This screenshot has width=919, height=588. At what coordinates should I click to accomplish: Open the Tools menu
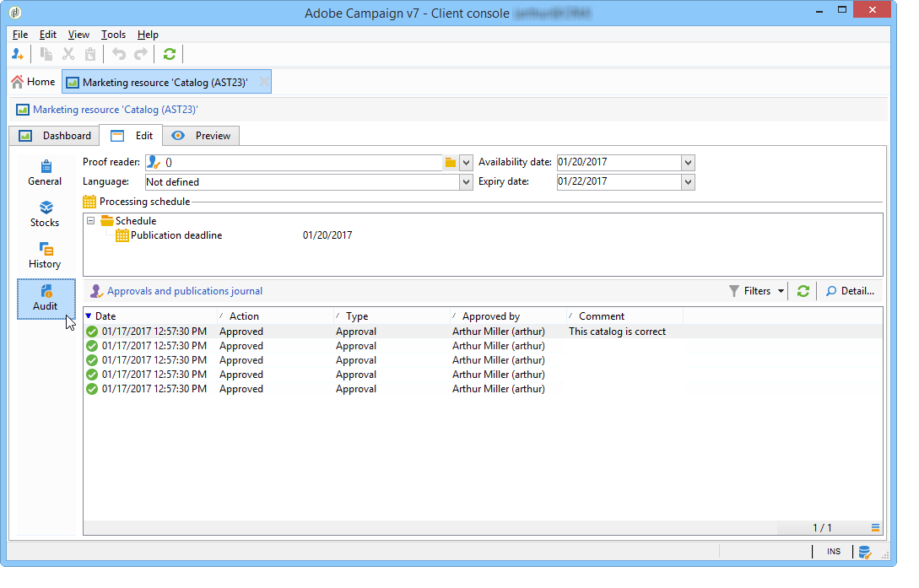(113, 35)
